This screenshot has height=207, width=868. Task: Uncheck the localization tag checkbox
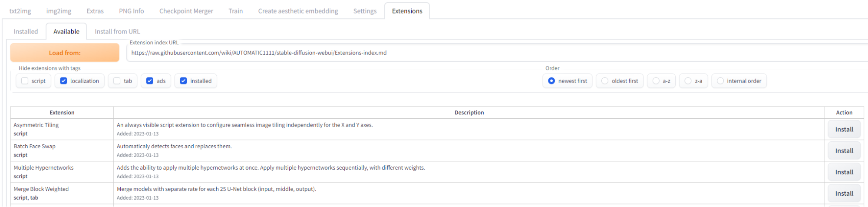(x=63, y=81)
